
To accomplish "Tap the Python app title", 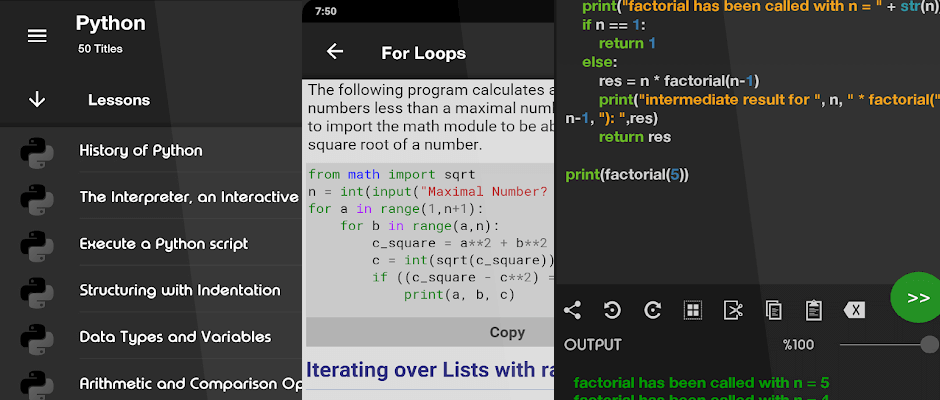I will point(110,24).
